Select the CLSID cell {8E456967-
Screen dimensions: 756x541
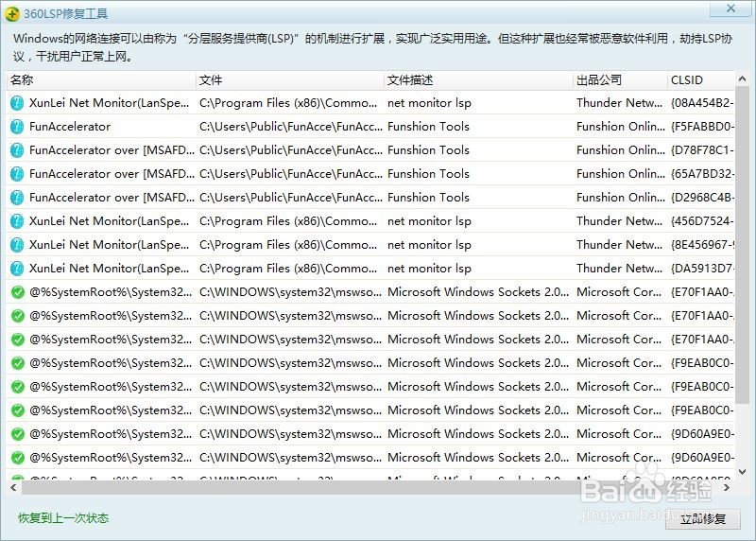tap(702, 245)
